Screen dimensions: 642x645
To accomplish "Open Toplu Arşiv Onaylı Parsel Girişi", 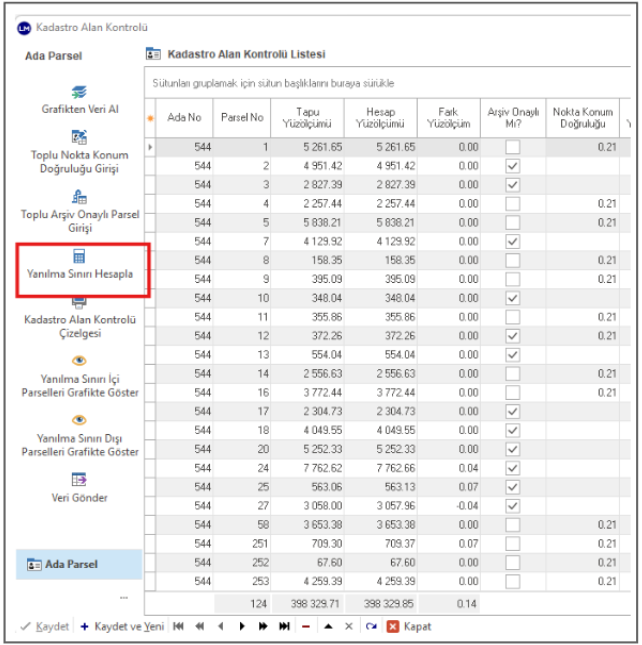I will pyautogui.click(x=80, y=198).
